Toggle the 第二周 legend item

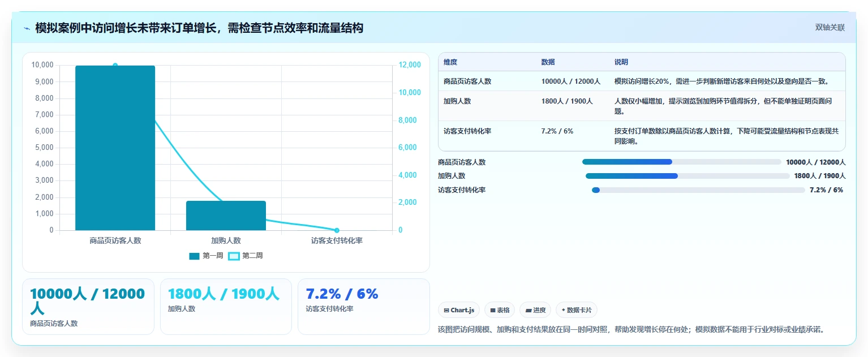[246, 256]
